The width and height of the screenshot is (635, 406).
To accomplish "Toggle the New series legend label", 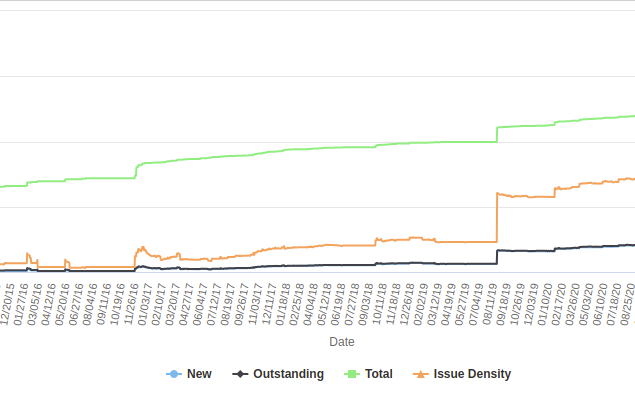I will click(199, 374).
